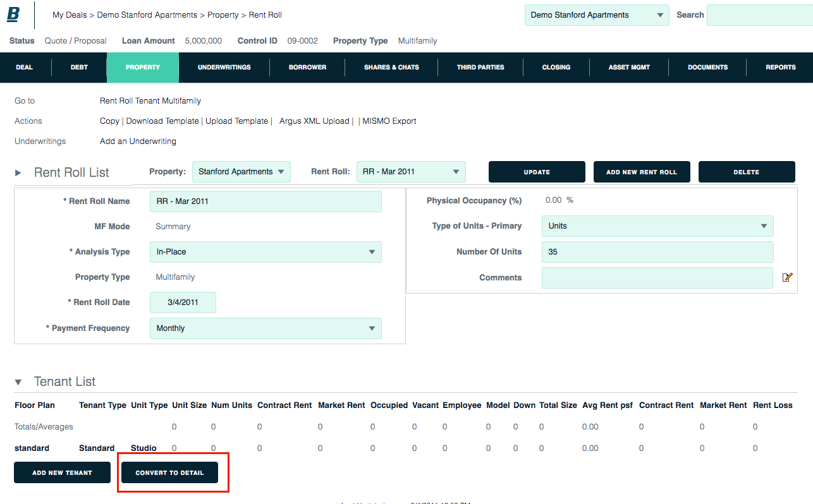Click the MISMO Export link

(389, 121)
